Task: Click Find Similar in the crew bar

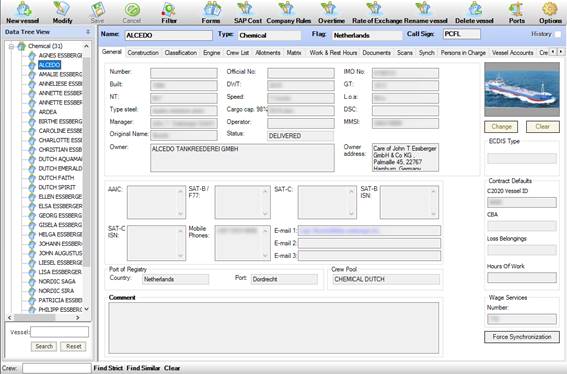Action: point(143,368)
